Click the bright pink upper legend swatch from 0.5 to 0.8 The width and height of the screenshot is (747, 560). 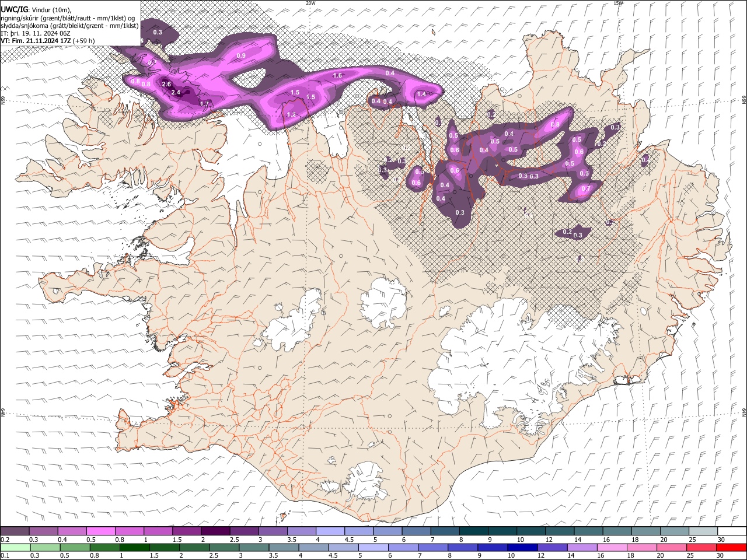pyautogui.click(x=101, y=531)
